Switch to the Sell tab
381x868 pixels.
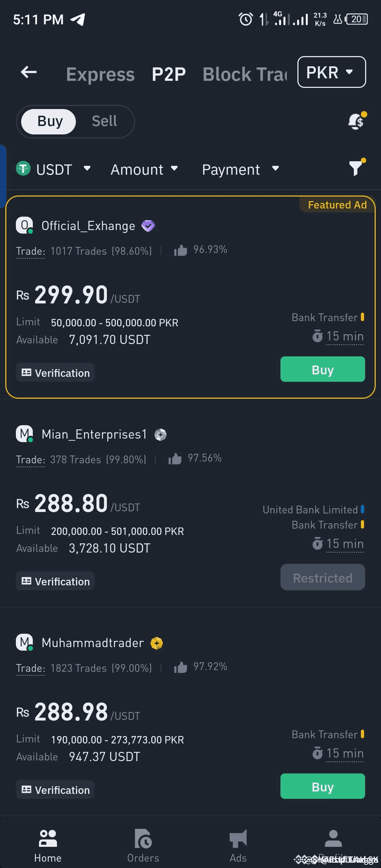[x=104, y=121]
